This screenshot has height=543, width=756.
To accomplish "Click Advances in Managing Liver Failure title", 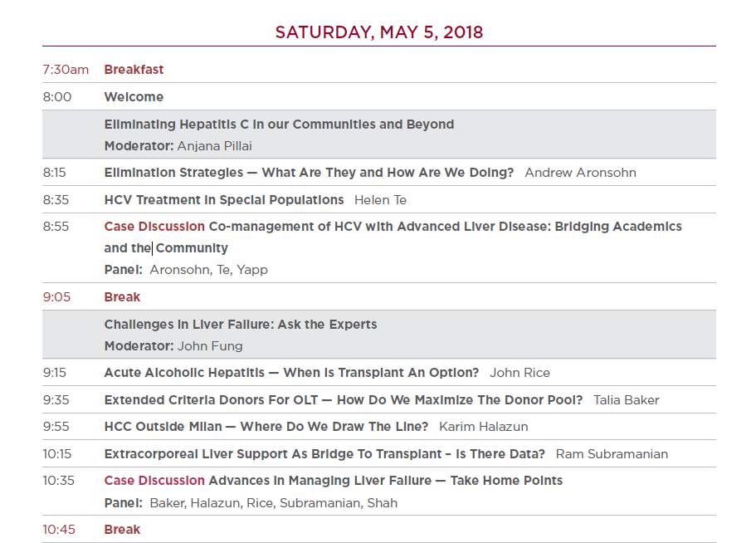I will [385, 481].
